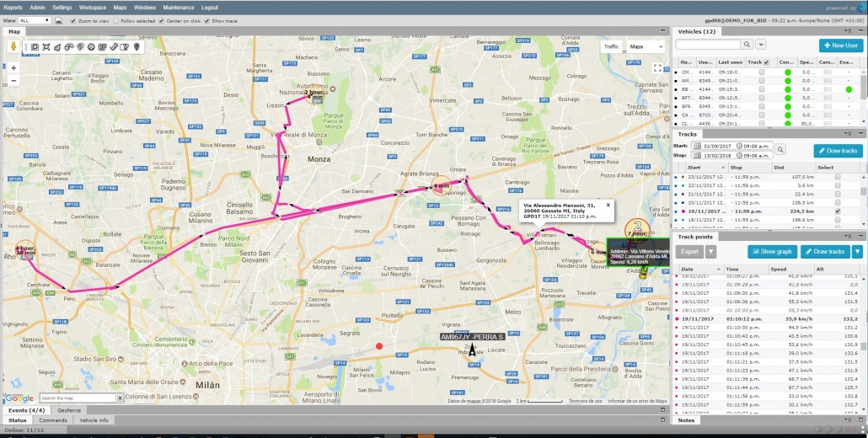868x438 pixels.
Task: Open the Start time clock icon
Action: (740, 146)
